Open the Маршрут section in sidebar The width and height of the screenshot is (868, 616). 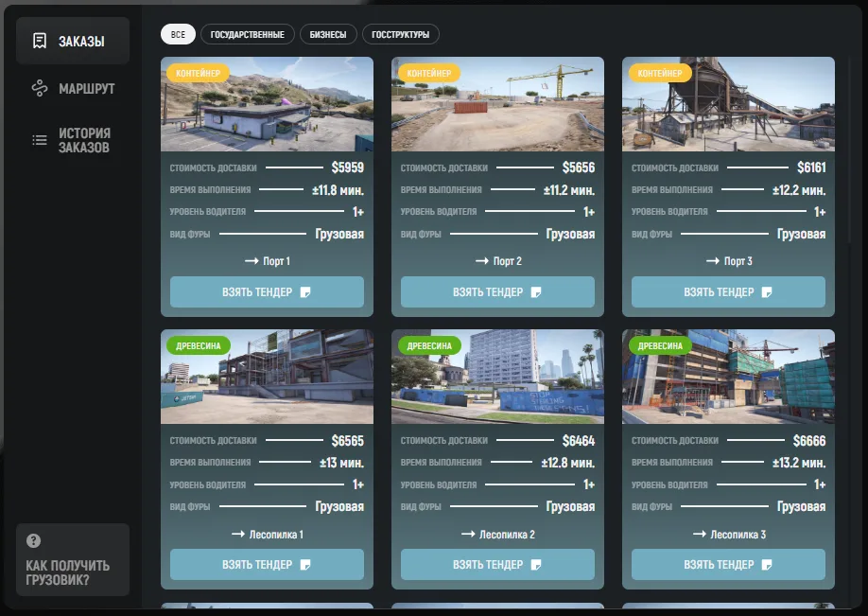(73, 89)
